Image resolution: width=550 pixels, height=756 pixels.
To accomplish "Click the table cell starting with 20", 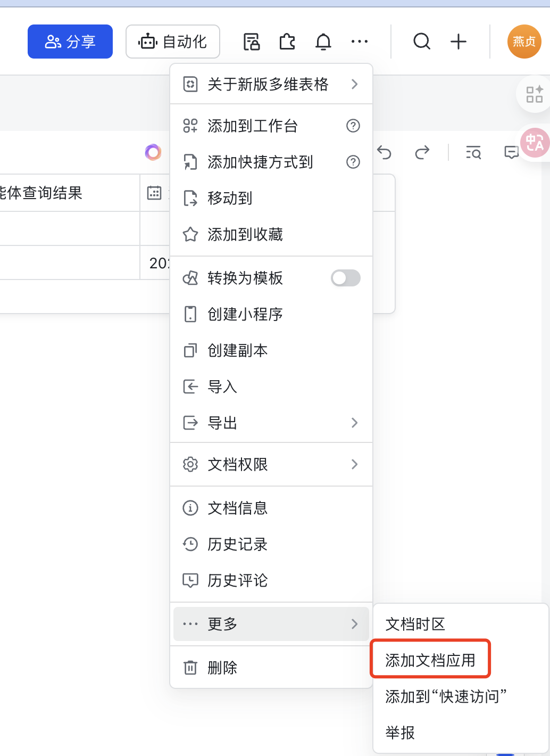I will 155,262.
